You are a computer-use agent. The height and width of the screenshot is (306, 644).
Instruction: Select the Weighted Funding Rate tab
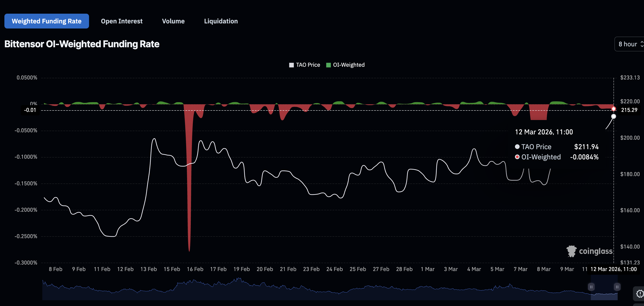click(46, 21)
